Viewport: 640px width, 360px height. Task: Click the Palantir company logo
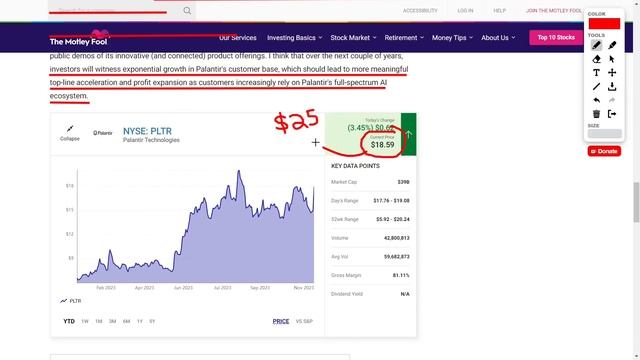(x=102, y=133)
